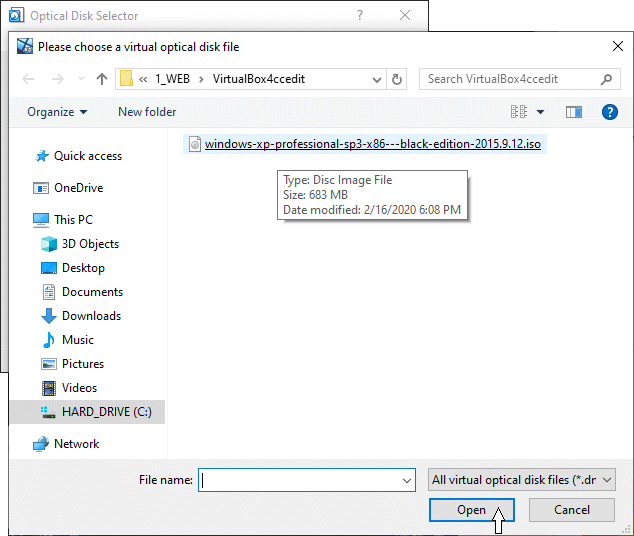634x536 pixels.
Task: Open the view options dropdown arrow
Action: click(x=541, y=112)
